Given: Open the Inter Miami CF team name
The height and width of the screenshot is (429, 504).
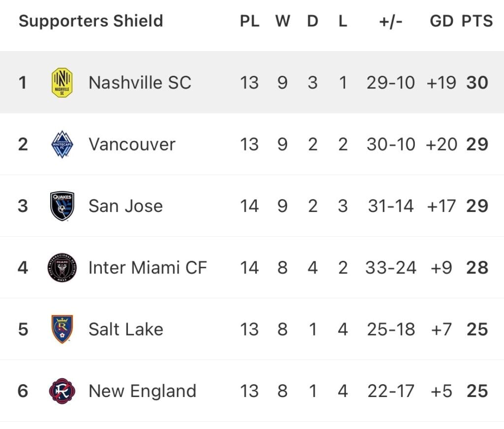Looking at the screenshot, I should (148, 268).
